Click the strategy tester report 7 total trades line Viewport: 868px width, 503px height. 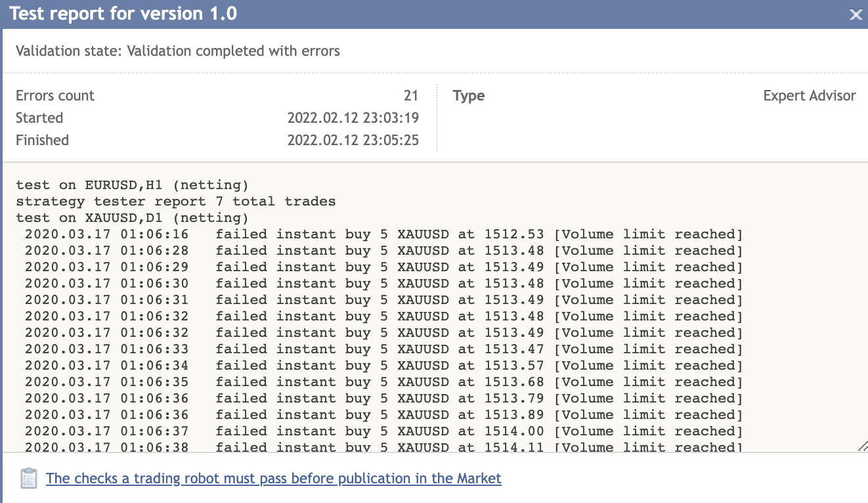point(176,202)
